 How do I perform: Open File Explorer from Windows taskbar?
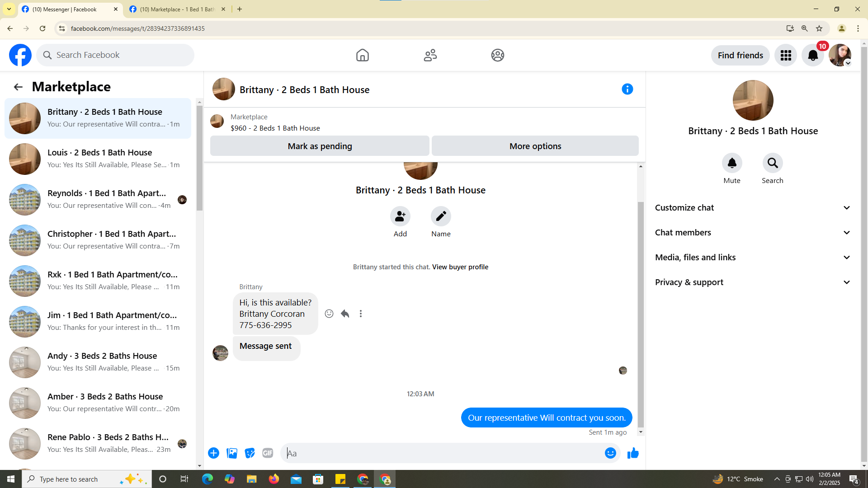[x=251, y=479]
